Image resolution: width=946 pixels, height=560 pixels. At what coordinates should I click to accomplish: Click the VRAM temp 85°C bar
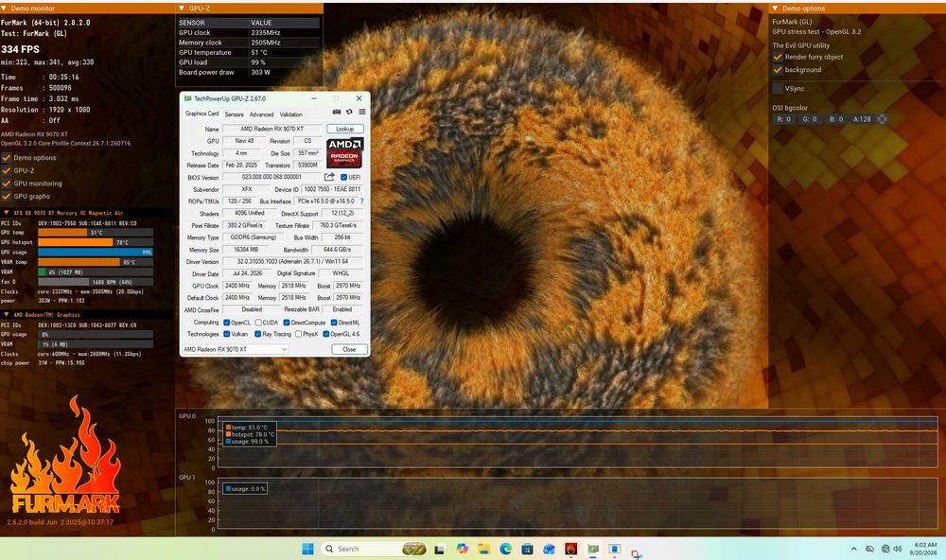[96, 262]
